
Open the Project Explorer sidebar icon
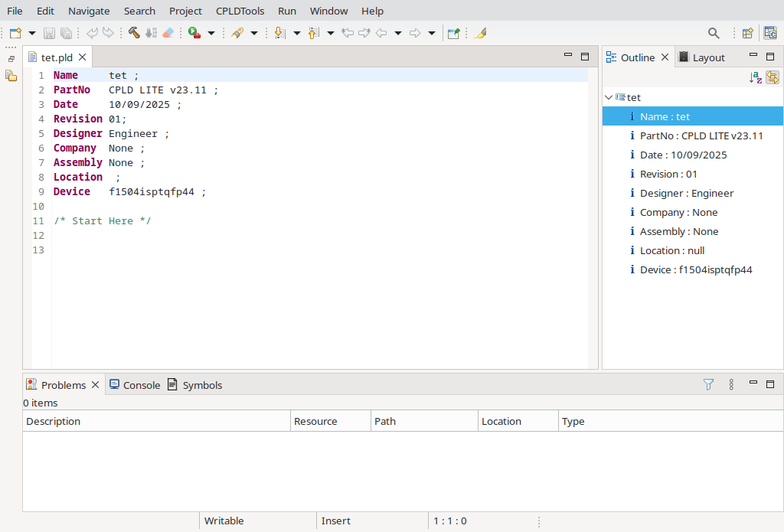pyautogui.click(x=11, y=75)
